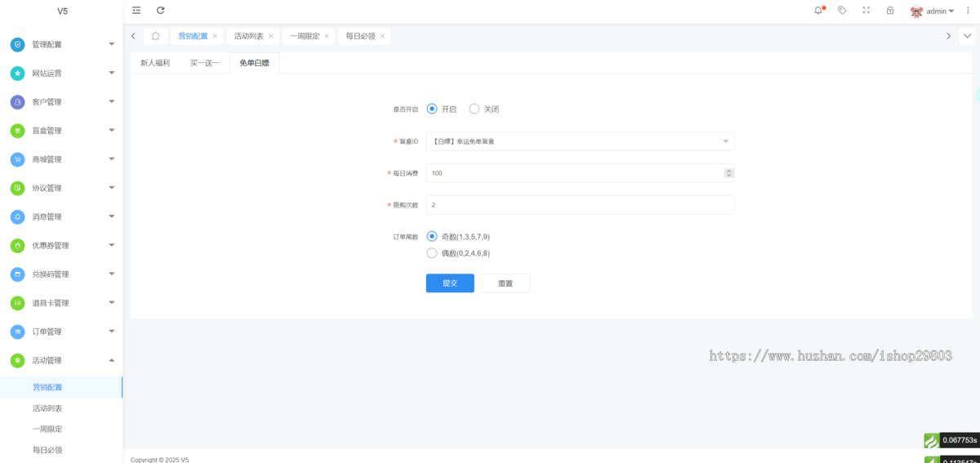Expand the 网站运营 menu arrow

point(112,73)
